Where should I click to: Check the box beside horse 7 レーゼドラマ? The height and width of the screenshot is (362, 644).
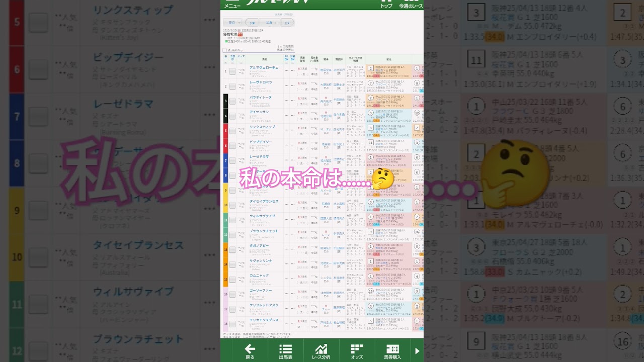tap(232, 161)
